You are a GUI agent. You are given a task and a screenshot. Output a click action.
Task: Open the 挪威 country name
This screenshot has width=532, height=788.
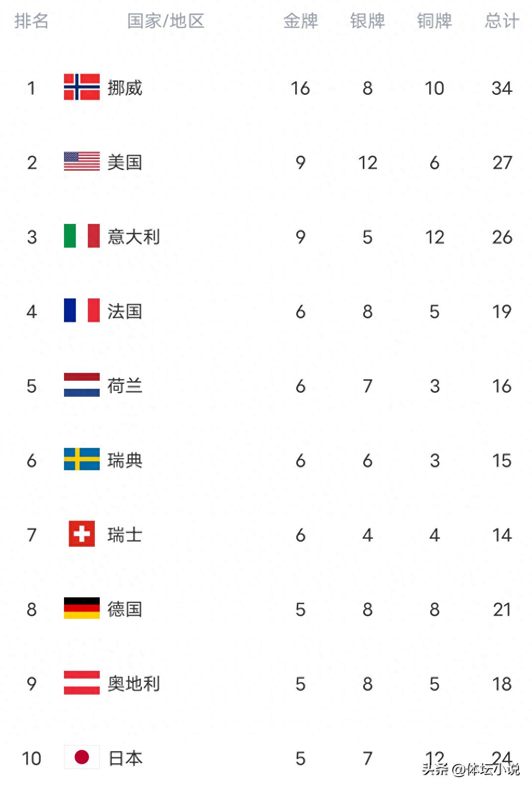(125, 88)
